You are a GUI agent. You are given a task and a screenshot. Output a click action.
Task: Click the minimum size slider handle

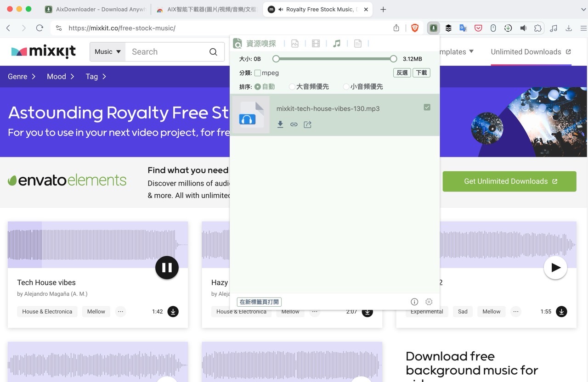(276, 59)
